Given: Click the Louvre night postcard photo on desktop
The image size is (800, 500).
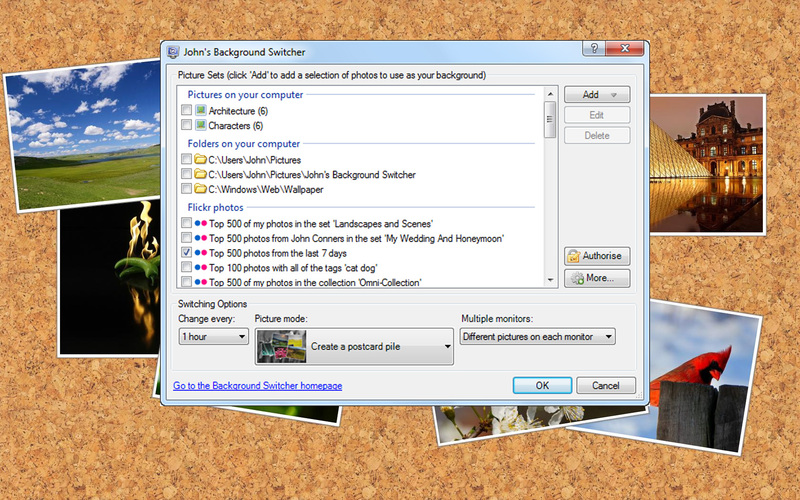Looking at the screenshot, I should tap(707, 164).
